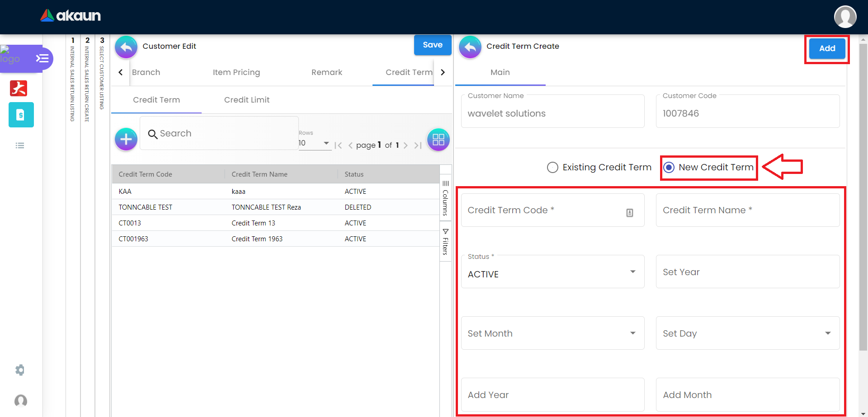The width and height of the screenshot is (868, 417).
Task: Toggle the sidebar menu collapse icon
Action: point(42,58)
